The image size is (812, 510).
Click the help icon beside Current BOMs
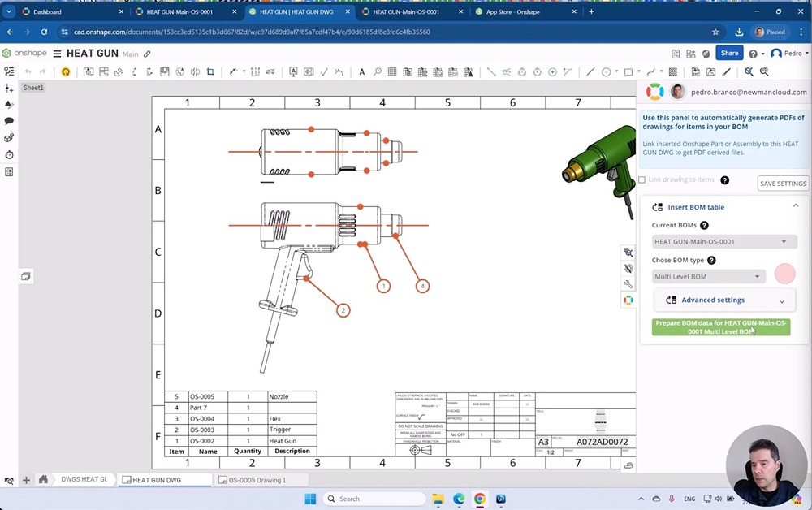point(704,225)
